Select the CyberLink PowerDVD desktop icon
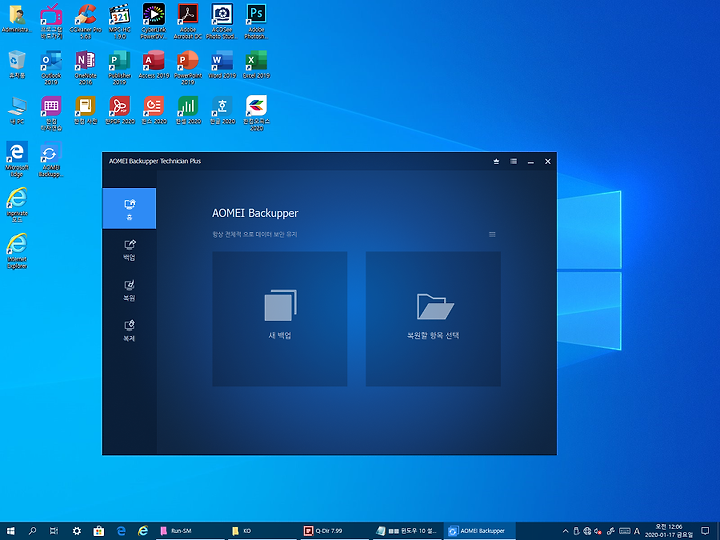The image size is (720, 540). point(154,21)
